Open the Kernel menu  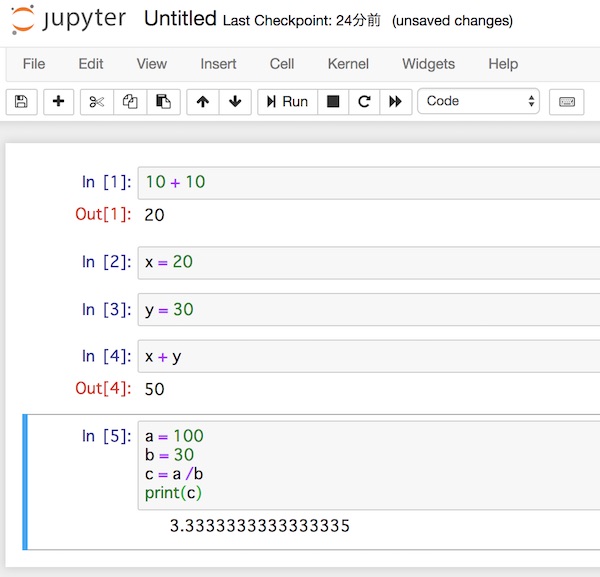348,64
